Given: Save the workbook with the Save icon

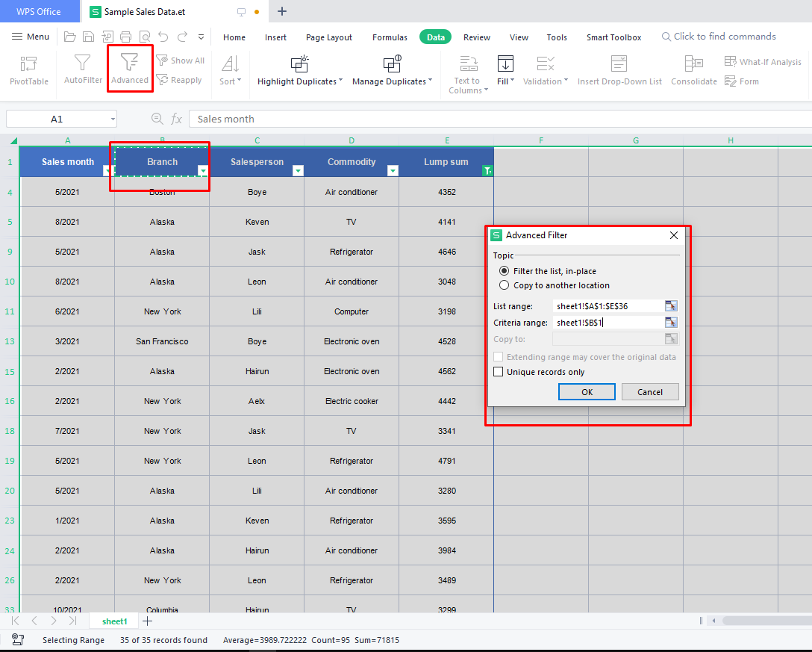Looking at the screenshot, I should point(89,37).
